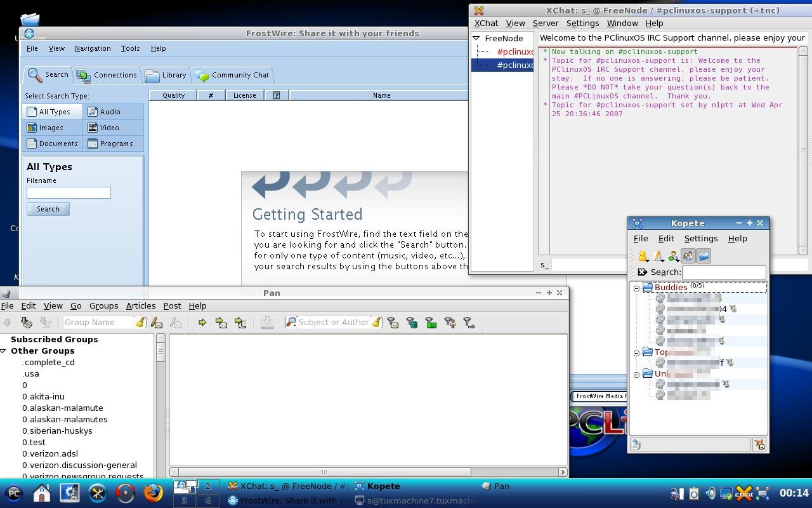Click the Quality column header in FrostWire

(174, 95)
